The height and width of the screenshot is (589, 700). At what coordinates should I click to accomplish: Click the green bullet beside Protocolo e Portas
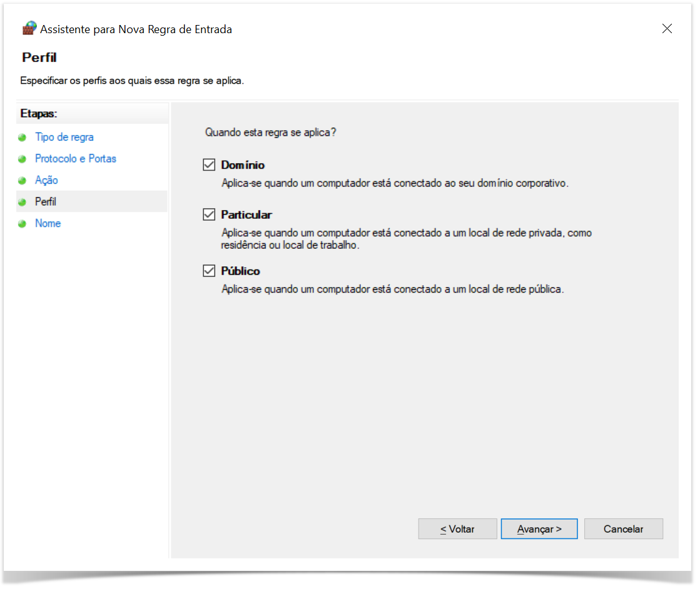tap(23, 159)
